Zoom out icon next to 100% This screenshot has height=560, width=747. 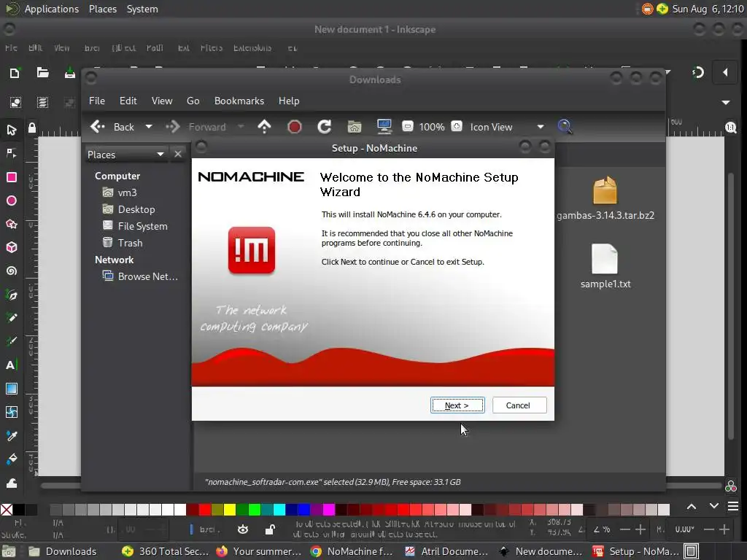(407, 126)
